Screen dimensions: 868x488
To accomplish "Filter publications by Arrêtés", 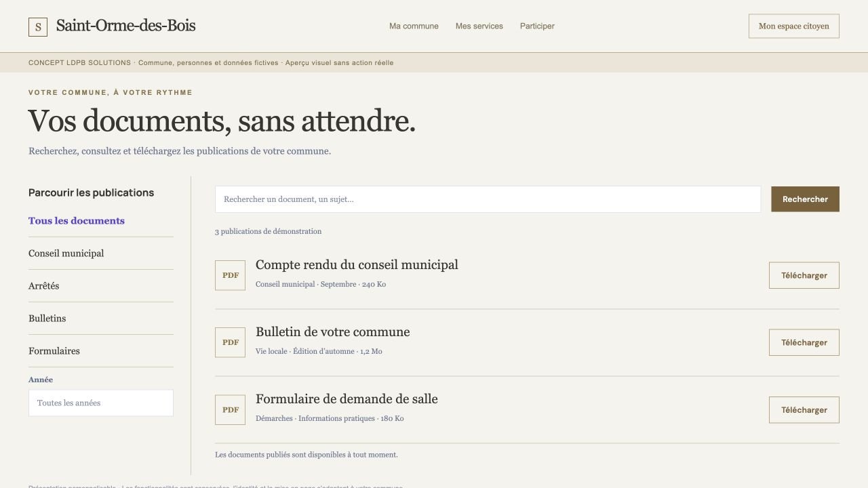I will pos(44,286).
